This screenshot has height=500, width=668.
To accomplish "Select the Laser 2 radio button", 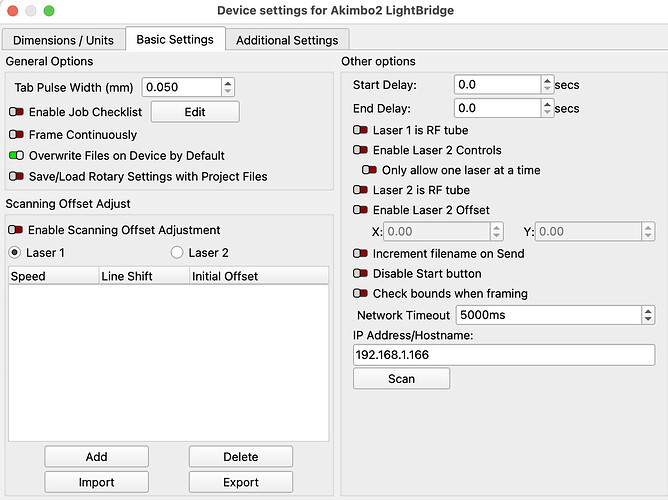I will [x=178, y=253].
